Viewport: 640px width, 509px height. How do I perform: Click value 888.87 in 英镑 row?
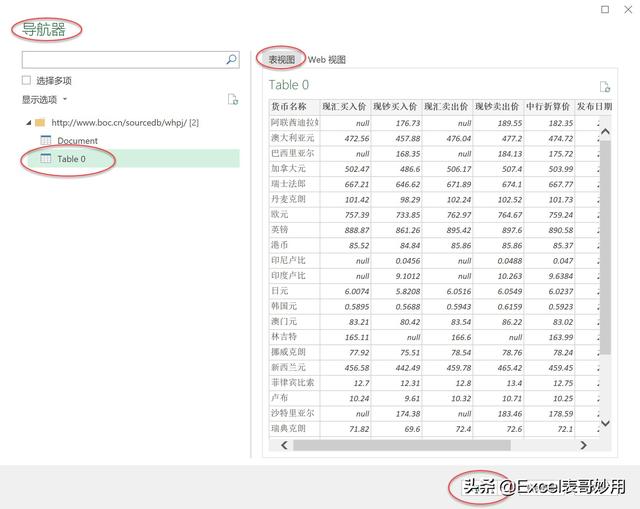pyautogui.click(x=357, y=231)
